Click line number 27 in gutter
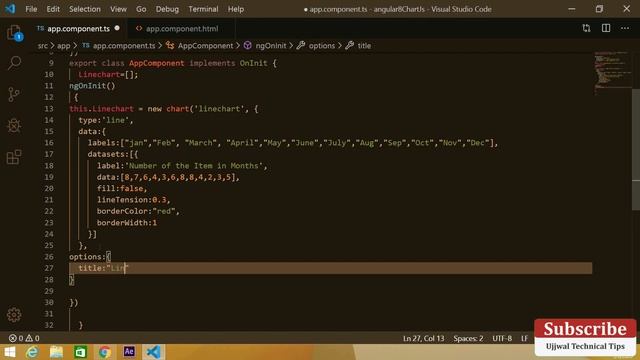Screen dimensions: 640x360 click(x=49, y=268)
